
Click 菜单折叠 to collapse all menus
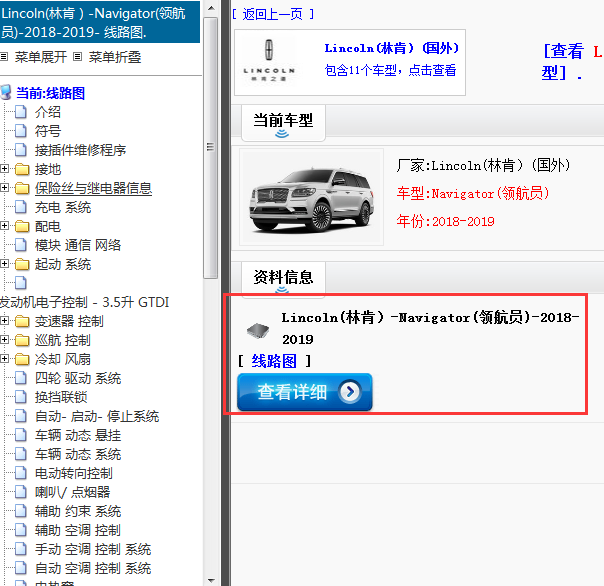pos(115,57)
